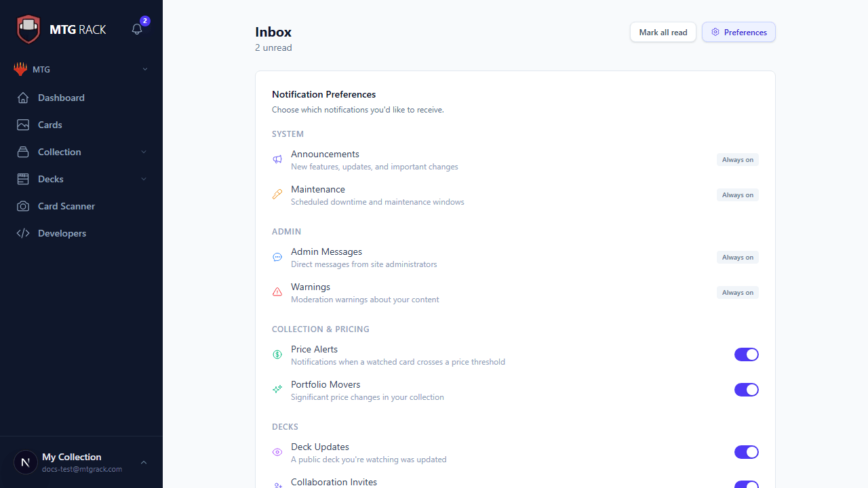Click the Maintenance wrench icon
Screen dimensions: 868x488
[x=277, y=195]
